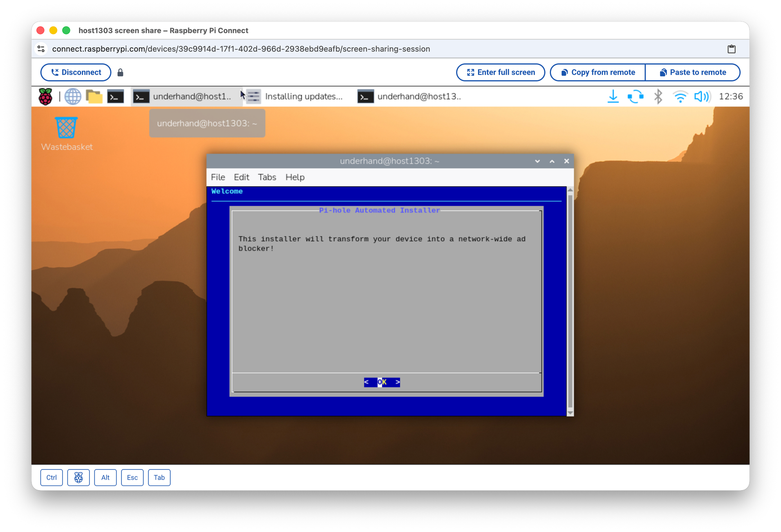Open the Wi-Fi network menu
The height and width of the screenshot is (532, 781).
tap(680, 96)
